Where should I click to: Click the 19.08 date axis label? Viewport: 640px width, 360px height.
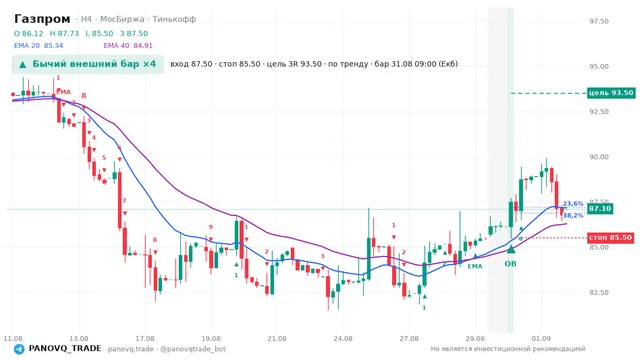(211, 339)
